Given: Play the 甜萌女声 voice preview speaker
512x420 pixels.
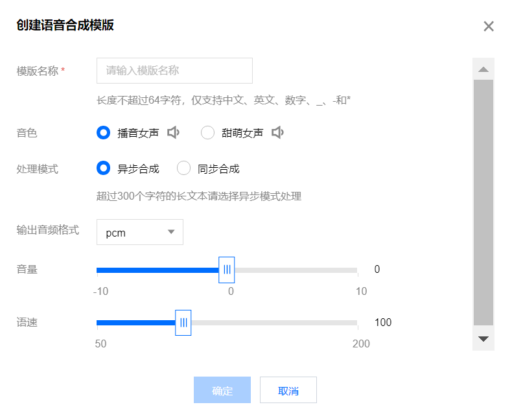Looking at the screenshot, I should (277, 133).
